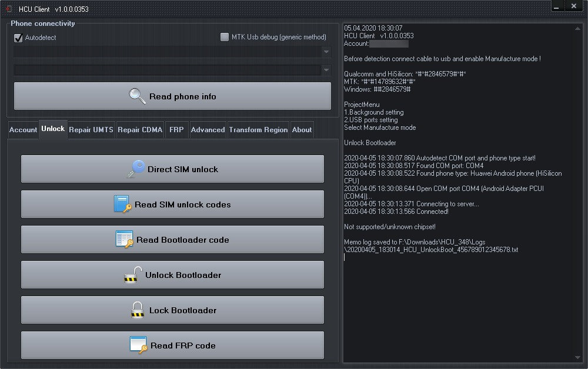This screenshot has width=588, height=369.
Task: Switch to the Transform Region tab
Action: [258, 130]
